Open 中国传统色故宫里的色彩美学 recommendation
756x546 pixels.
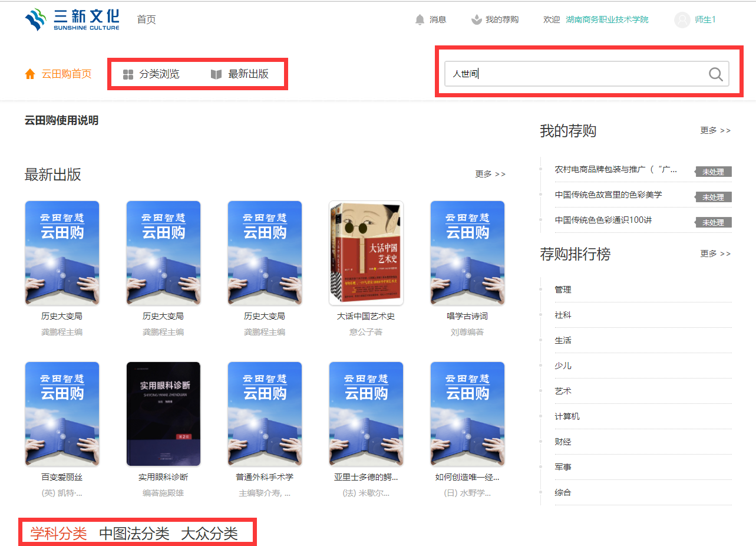click(x=608, y=195)
